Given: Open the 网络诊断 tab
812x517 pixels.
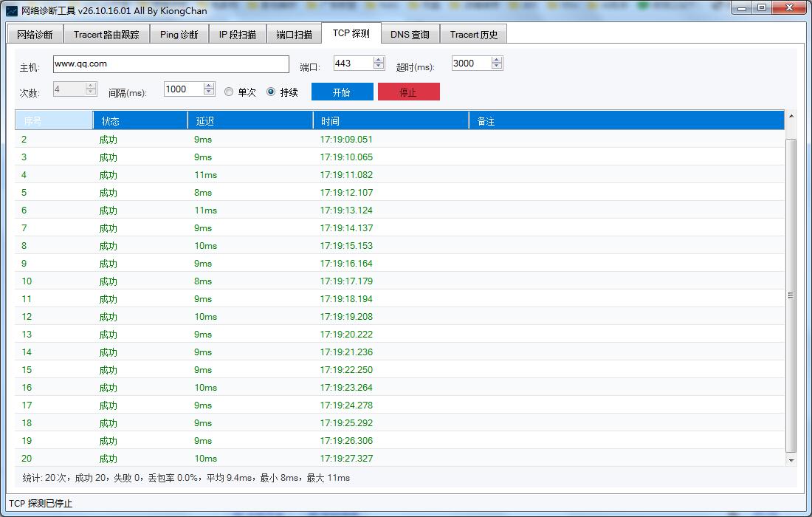Looking at the screenshot, I should pos(35,34).
